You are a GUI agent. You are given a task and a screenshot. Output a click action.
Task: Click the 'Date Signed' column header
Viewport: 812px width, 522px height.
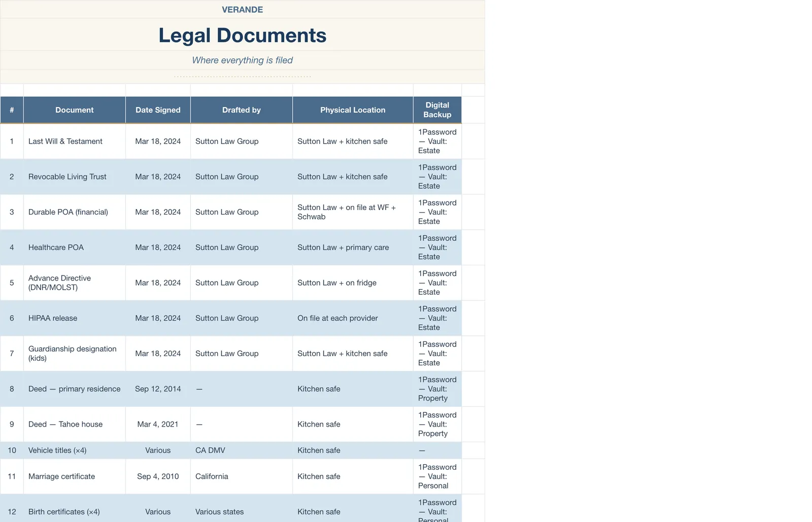tap(158, 110)
